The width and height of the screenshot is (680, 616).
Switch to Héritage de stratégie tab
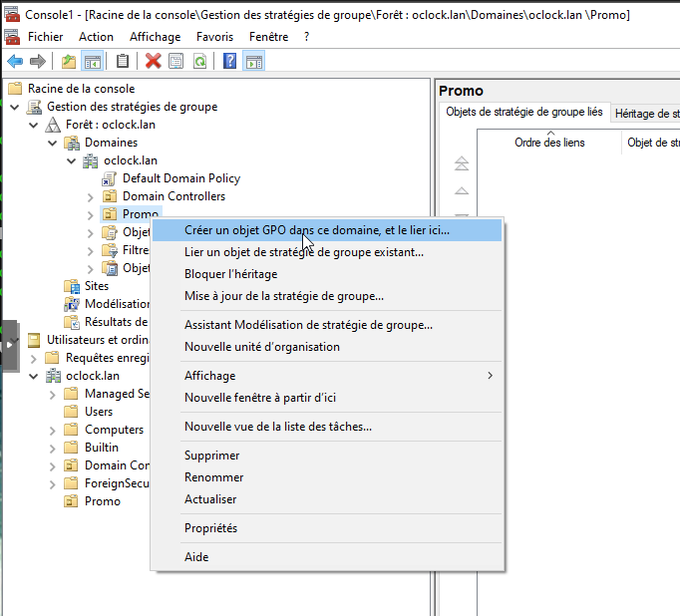click(x=646, y=114)
